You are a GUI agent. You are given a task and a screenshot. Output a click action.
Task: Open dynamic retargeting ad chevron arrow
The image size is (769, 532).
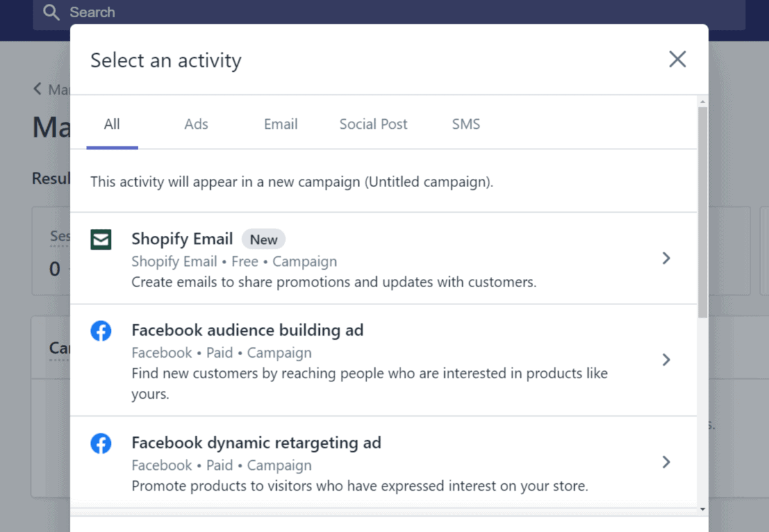point(666,461)
